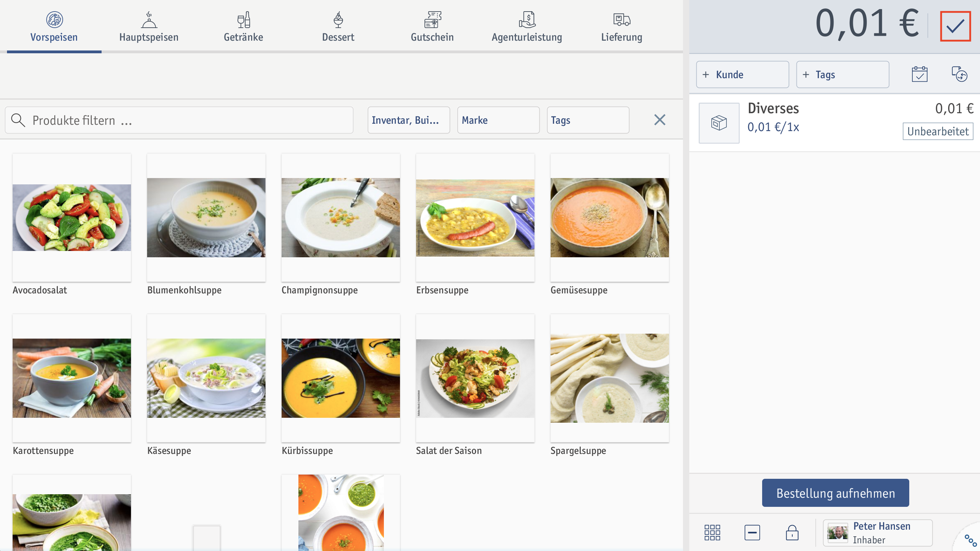Switch to the Hauptspeisen tab
Image resolution: width=980 pixels, height=551 pixels.
pos(149,27)
